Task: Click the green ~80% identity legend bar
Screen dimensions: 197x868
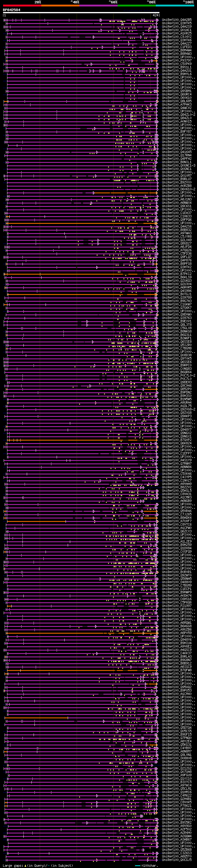Action: [137, 6]
